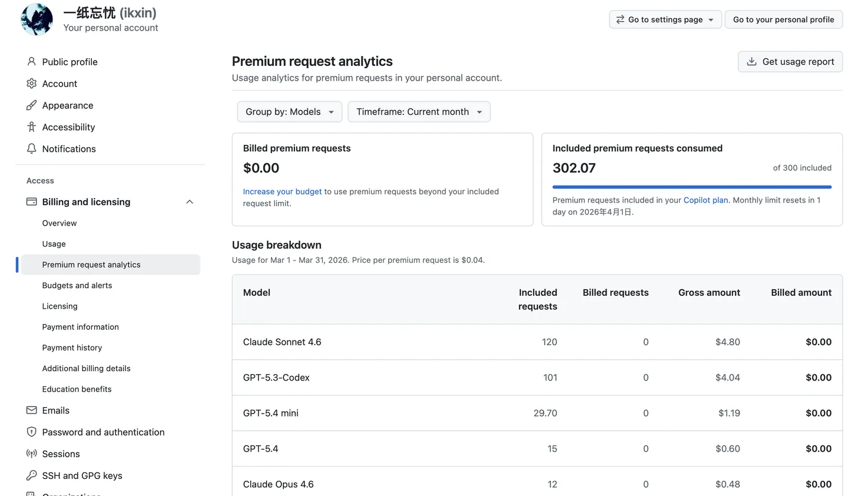The width and height of the screenshot is (868, 496).
Task: Open Accessibility settings
Action: tap(68, 127)
